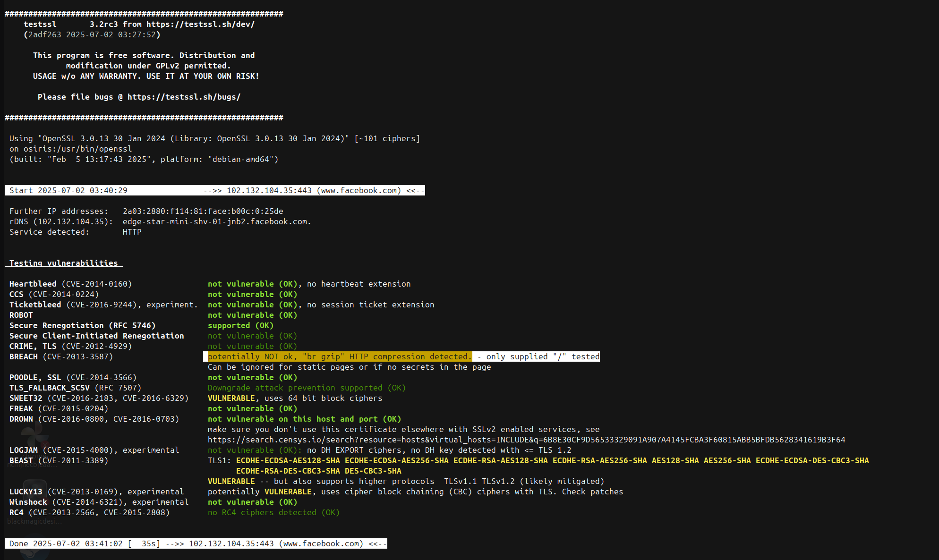The width and height of the screenshot is (939, 560).
Task: Click the faint pinwheel chrome app desktop icon
Action: 34,435
